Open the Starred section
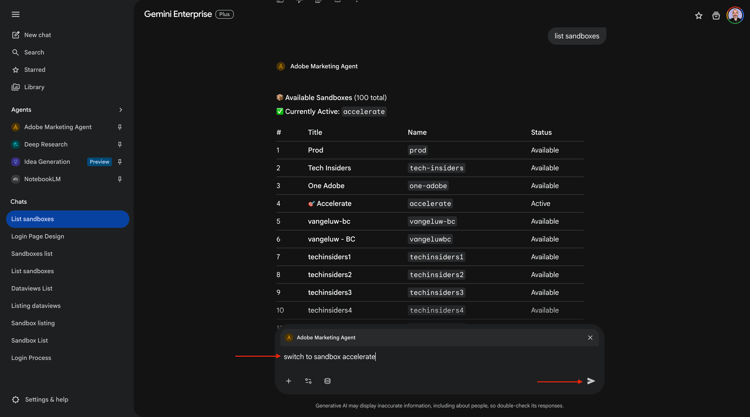750x417 pixels. (29, 70)
